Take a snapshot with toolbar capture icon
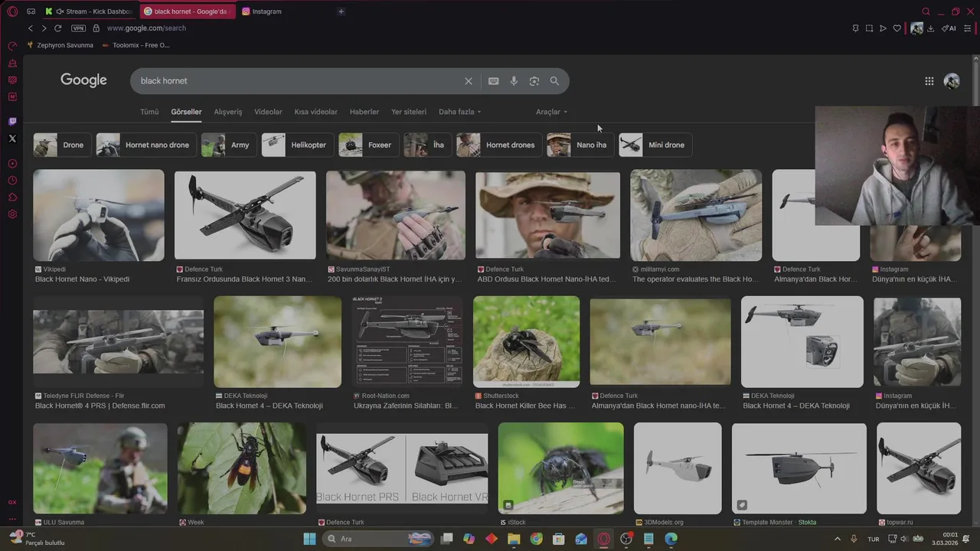The height and width of the screenshot is (551, 980). click(x=869, y=28)
